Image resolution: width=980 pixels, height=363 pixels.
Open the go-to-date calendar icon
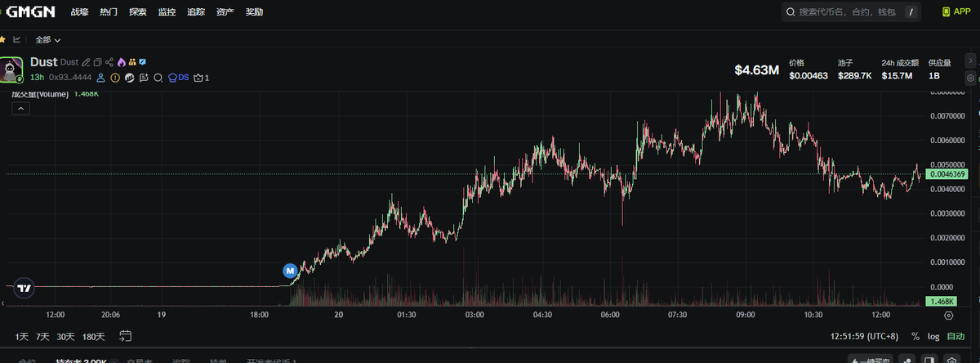click(126, 336)
